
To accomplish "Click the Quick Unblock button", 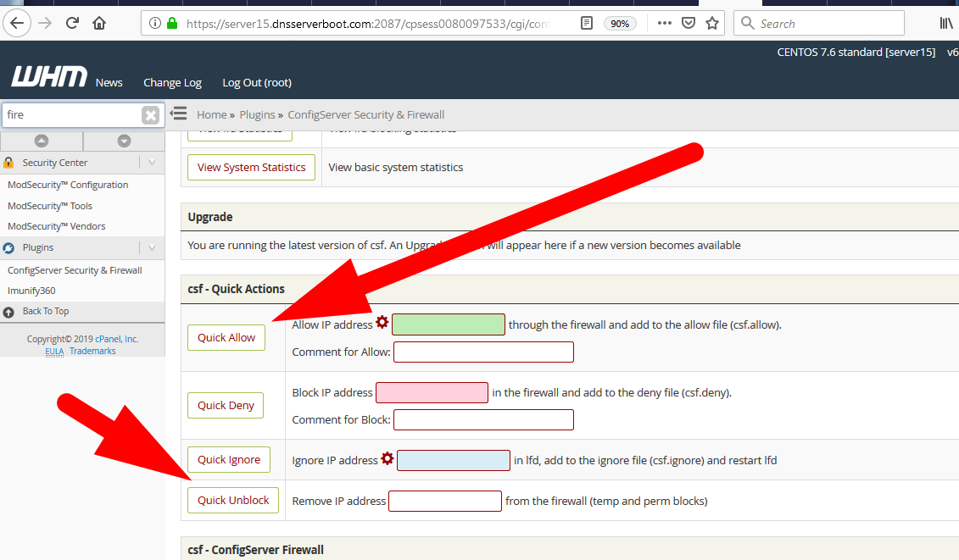I will pyautogui.click(x=233, y=500).
